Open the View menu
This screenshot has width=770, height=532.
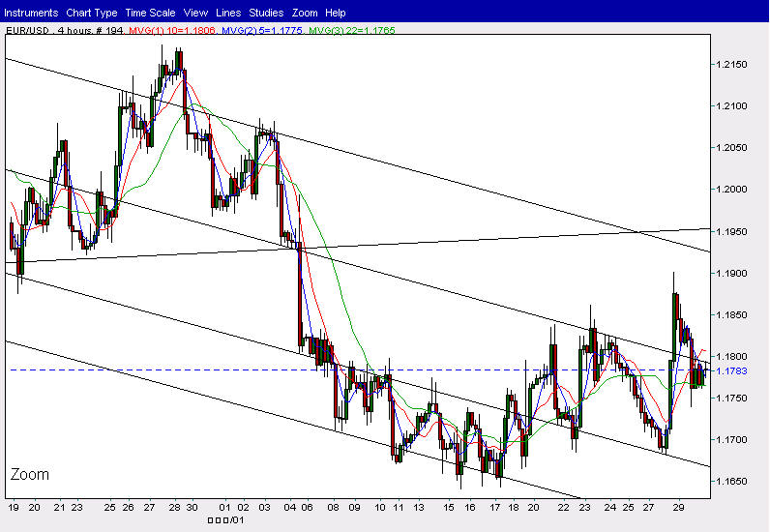196,13
